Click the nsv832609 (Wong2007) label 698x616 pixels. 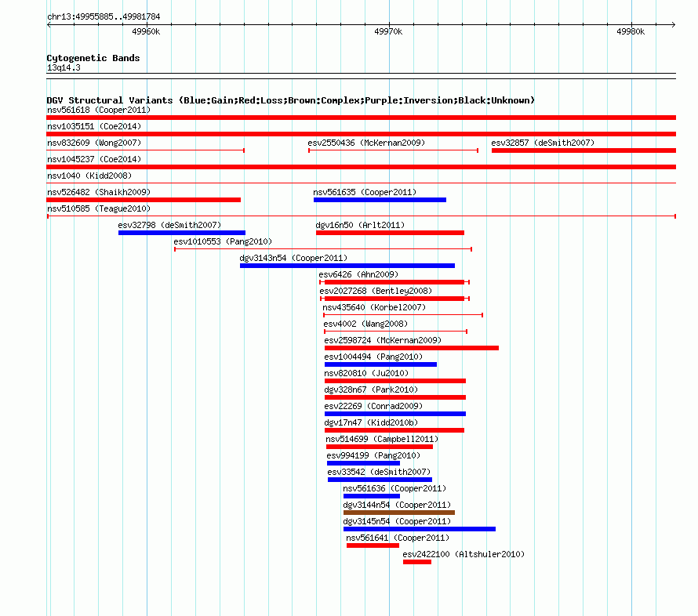pos(94,143)
